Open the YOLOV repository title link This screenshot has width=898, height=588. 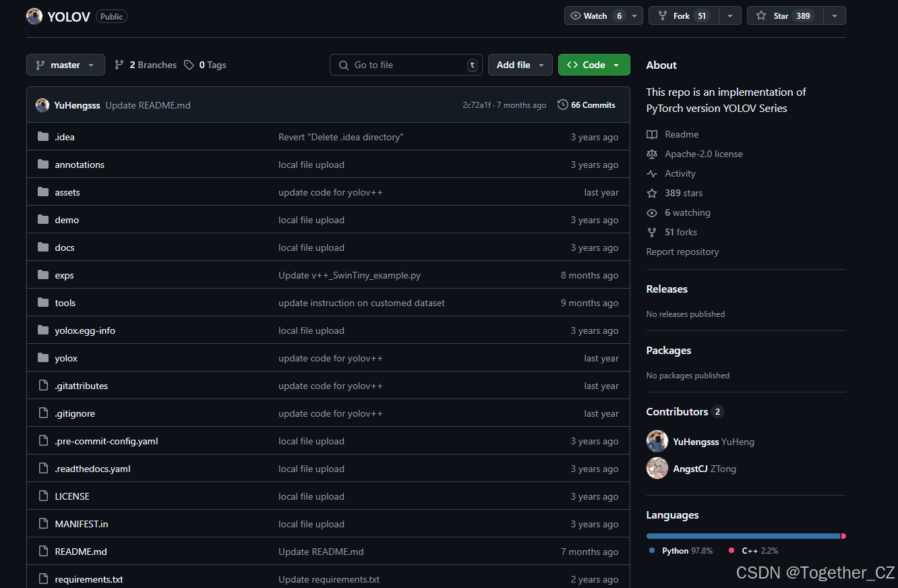point(69,17)
